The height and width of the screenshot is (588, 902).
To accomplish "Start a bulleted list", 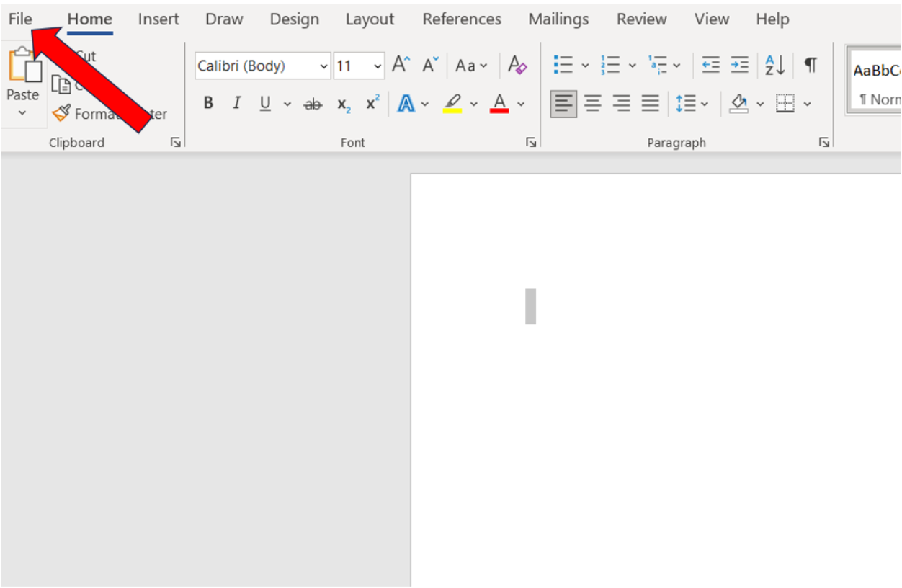I will point(563,66).
